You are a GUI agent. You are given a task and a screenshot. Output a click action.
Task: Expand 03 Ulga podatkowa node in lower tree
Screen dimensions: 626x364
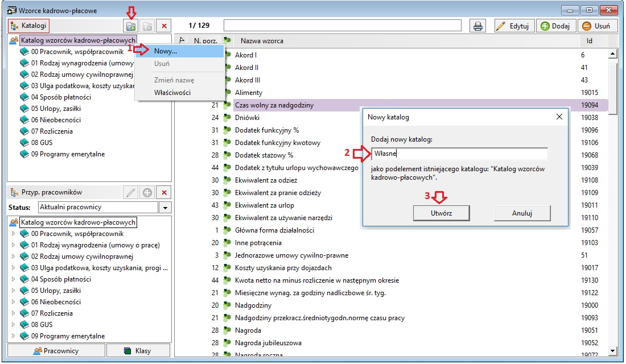pyautogui.click(x=13, y=268)
